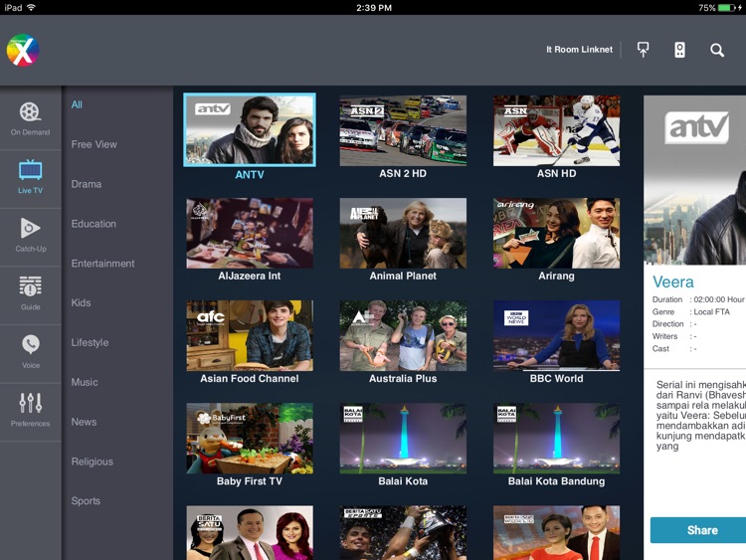Tap the First Media X logo
The width and height of the screenshot is (746, 560).
point(23,50)
